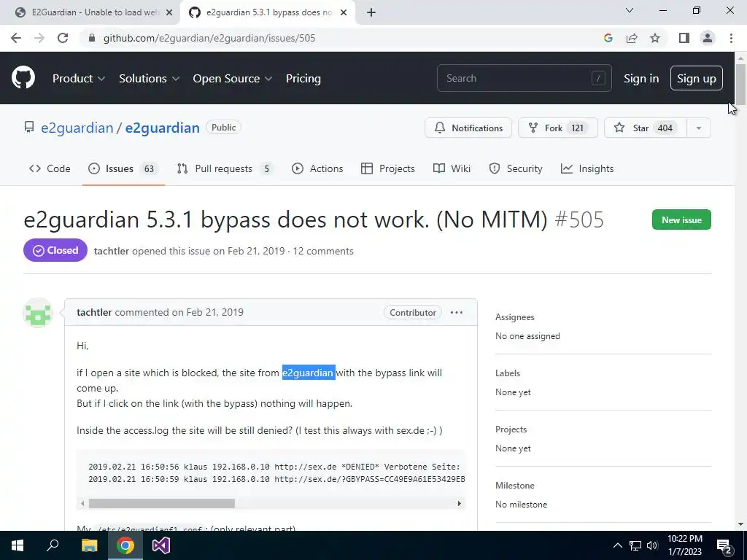Open Chrome three-dot menu
This screenshot has width=747, height=560.
click(x=731, y=38)
